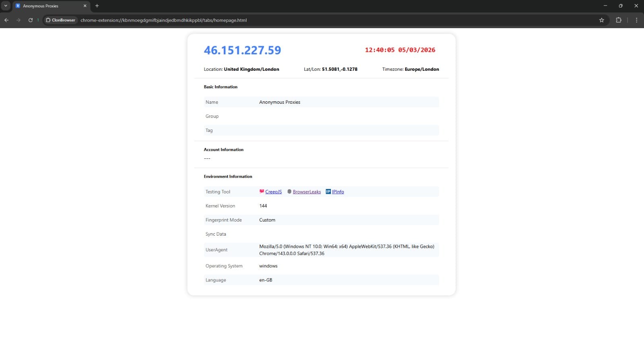Reload the page with refresh icon

point(31,20)
